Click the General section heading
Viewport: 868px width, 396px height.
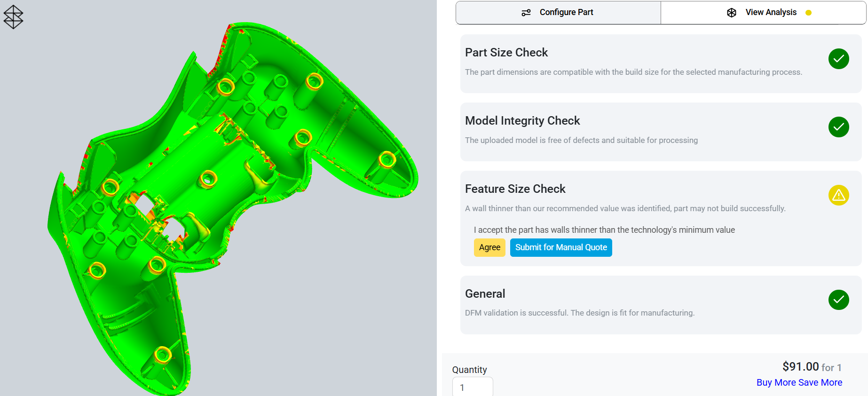pos(485,293)
